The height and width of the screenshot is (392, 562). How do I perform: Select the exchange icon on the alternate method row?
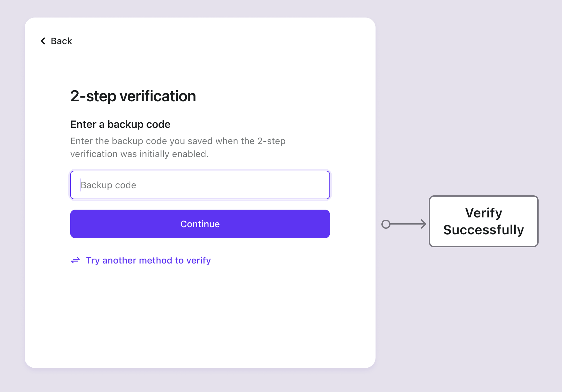[x=75, y=260]
